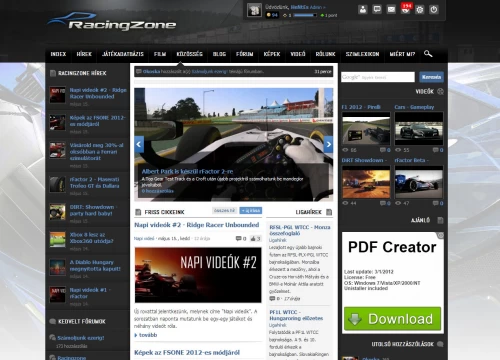Open RFSL-PGL WTCC - Monza összefoglaló link

pos(300,230)
